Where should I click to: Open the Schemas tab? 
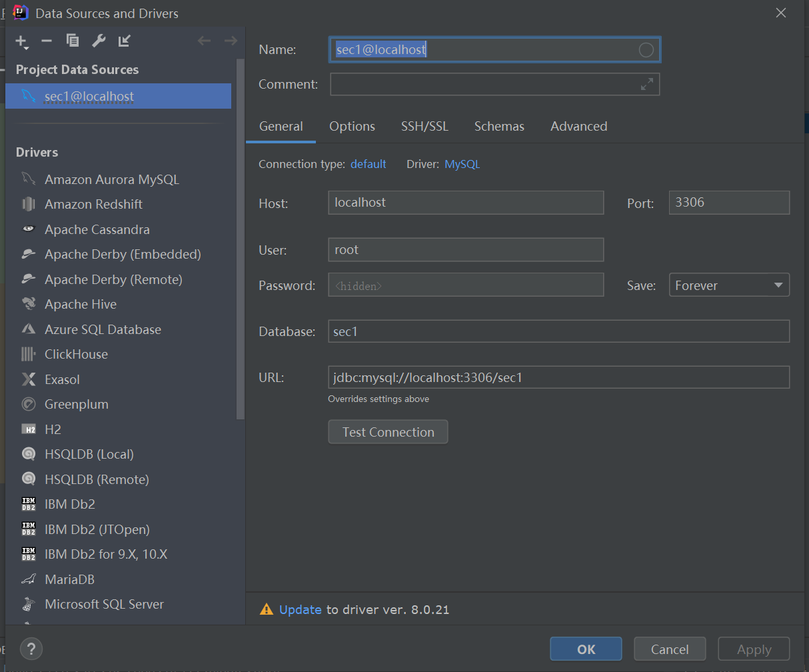pyautogui.click(x=499, y=126)
